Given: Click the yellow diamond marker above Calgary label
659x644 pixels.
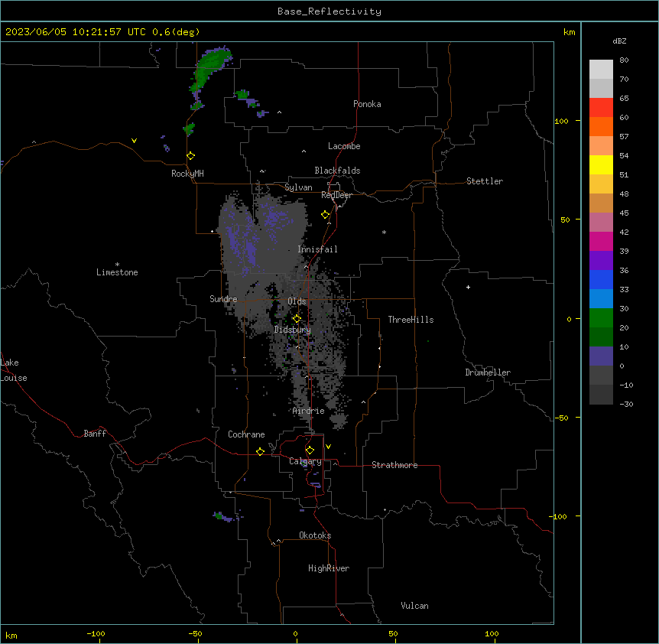Looking at the screenshot, I should pos(310,450).
